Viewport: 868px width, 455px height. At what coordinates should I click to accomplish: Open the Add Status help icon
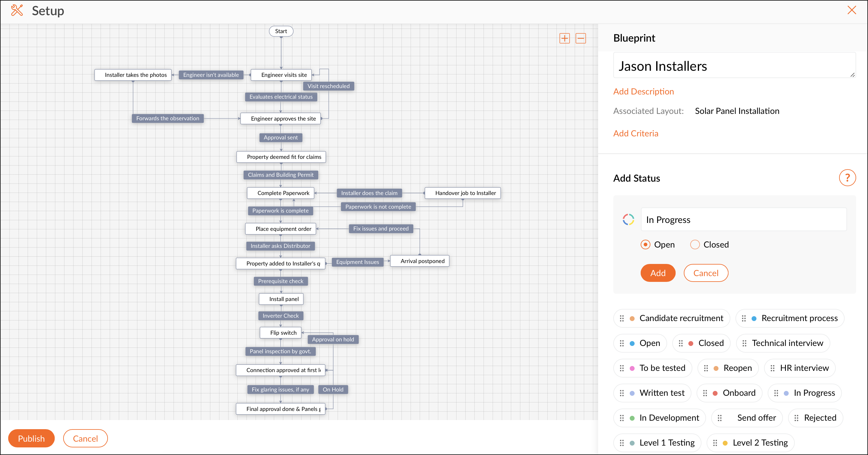point(847,178)
